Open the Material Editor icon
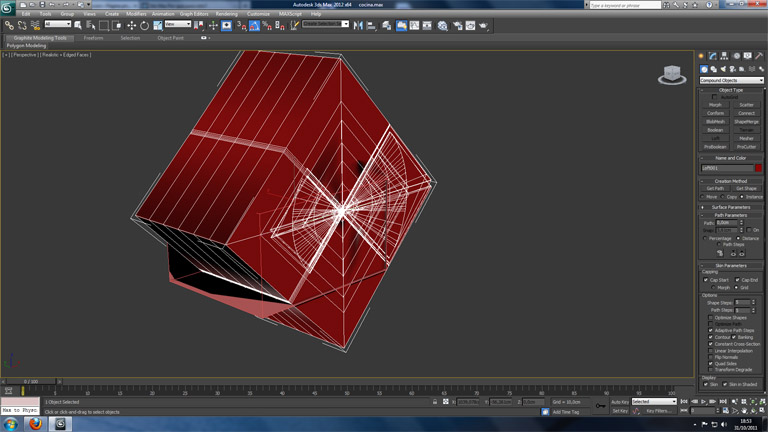This screenshot has height=432, width=768. [x=442, y=25]
